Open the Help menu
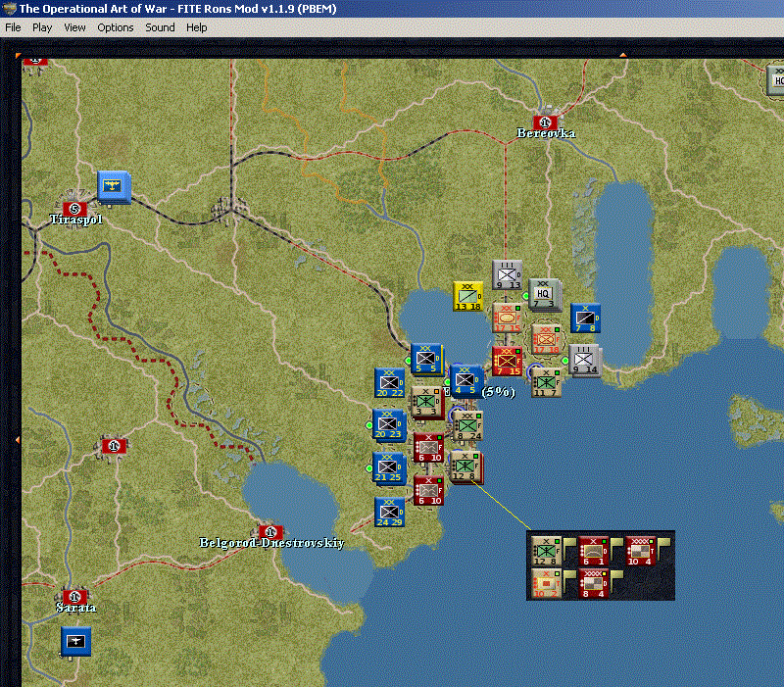 click(x=197, y=27)
